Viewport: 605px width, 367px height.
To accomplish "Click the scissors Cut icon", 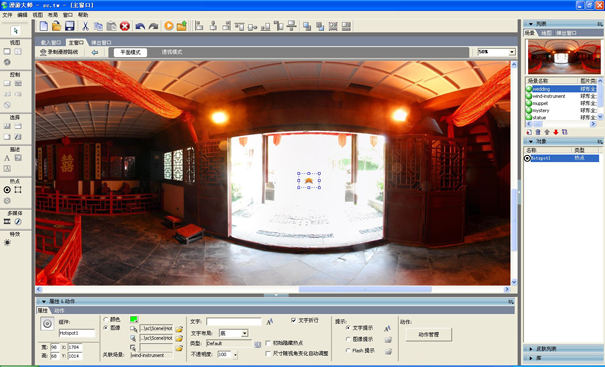I will [85, 26].
